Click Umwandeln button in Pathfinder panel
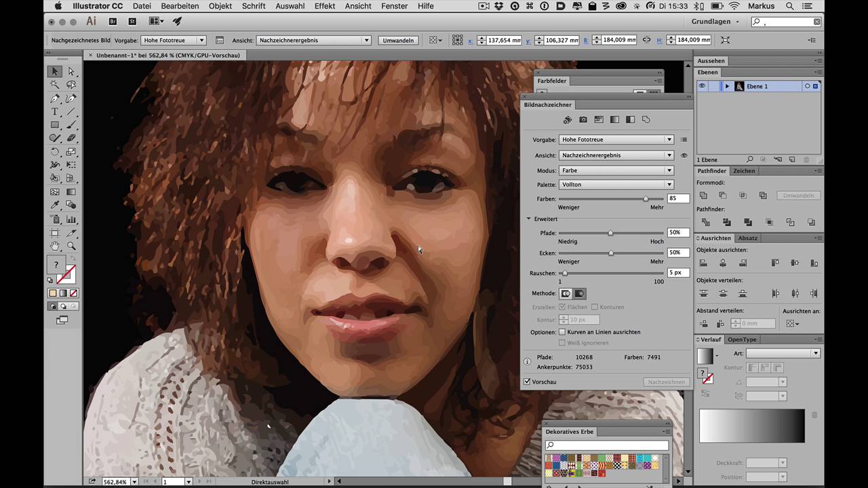This screenshot has height=488, width=868. 798,195
